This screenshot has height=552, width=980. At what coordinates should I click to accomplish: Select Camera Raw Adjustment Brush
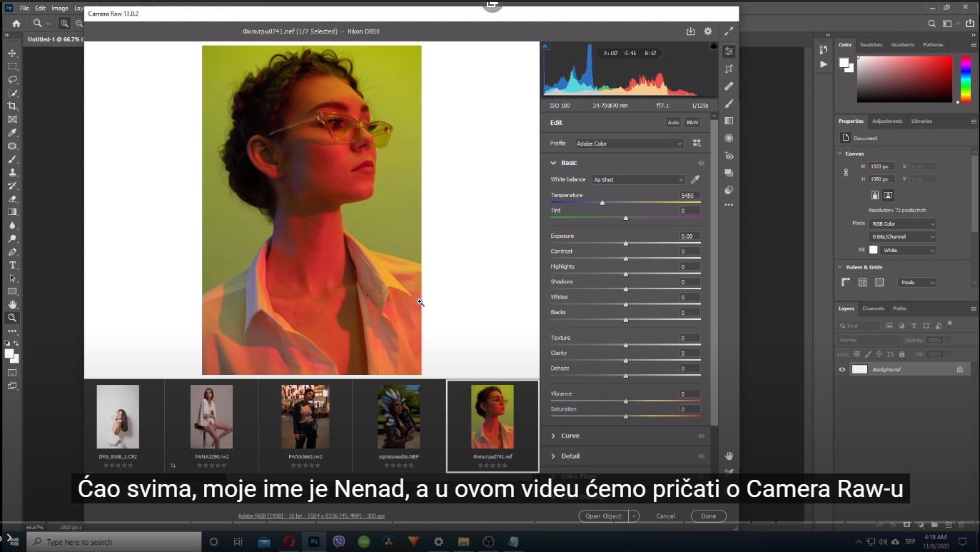click(729, 104)
